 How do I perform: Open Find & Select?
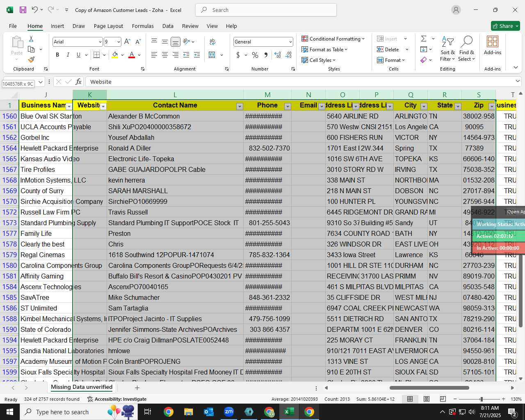467,49
